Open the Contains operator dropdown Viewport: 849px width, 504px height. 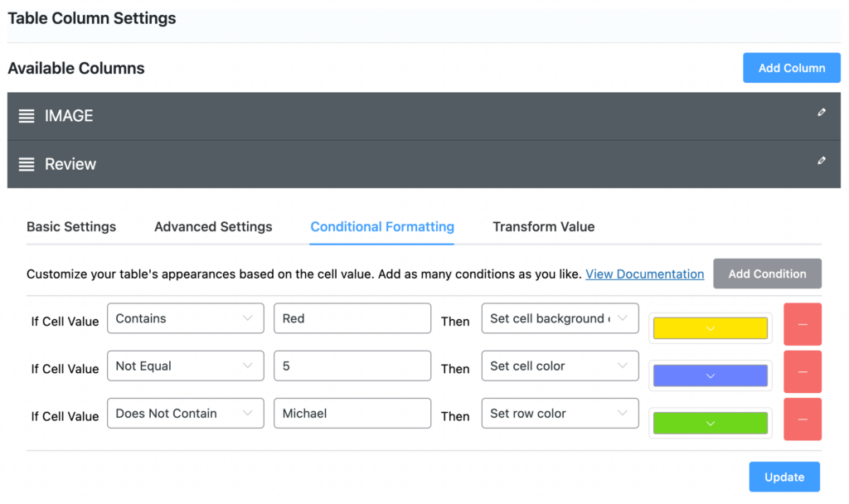click(186, 318)
